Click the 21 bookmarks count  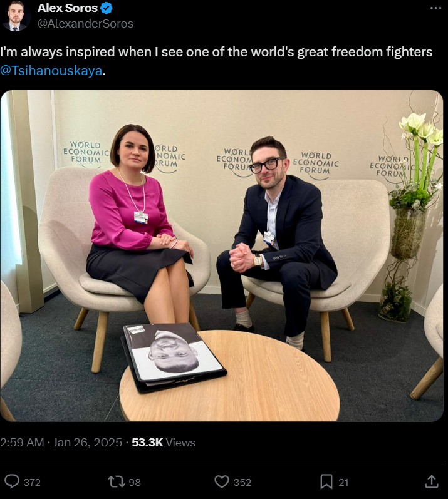pos(343,482)
